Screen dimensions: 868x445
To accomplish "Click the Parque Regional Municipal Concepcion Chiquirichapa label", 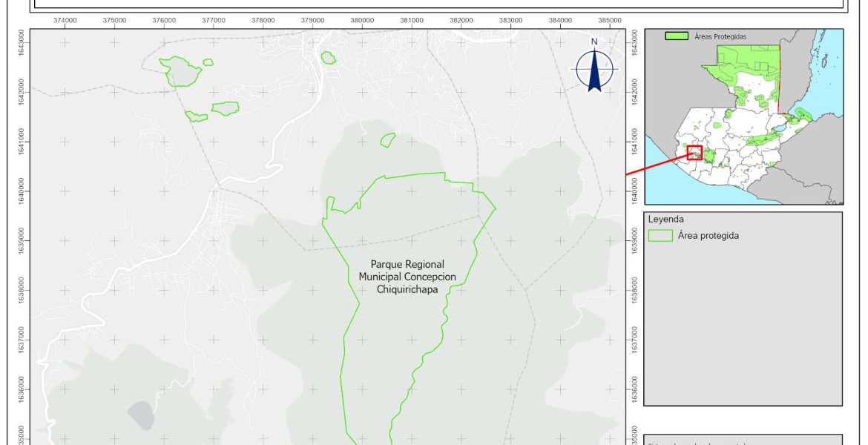I will point(407,276).
